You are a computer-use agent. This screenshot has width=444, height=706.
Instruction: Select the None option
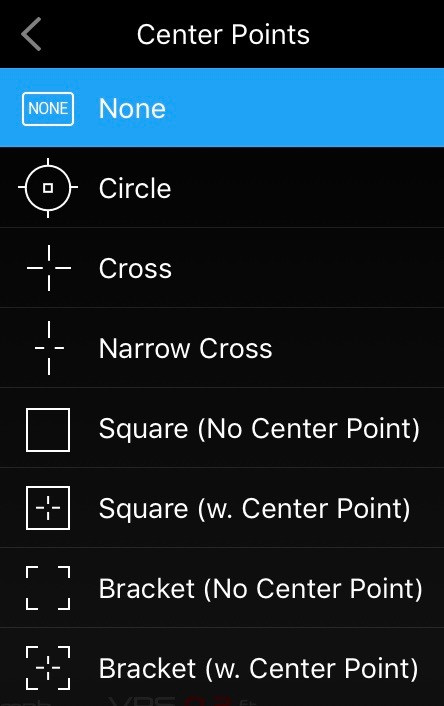pyautogui.click(x=222, y=108)
